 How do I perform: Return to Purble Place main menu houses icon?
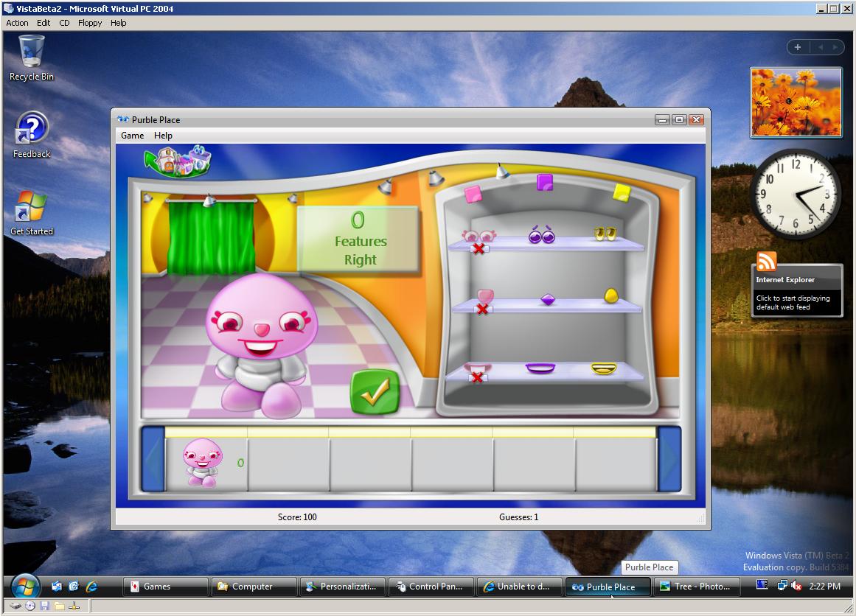tap(178, 161)
